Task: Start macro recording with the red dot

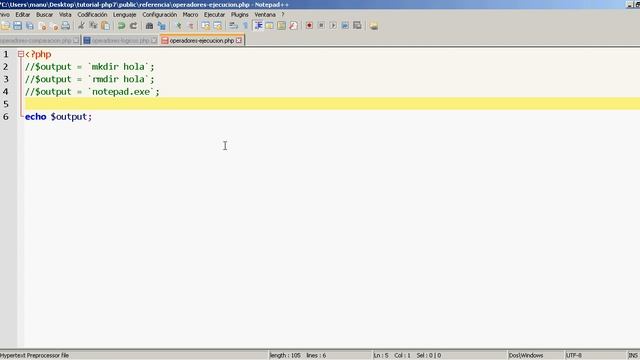Action: (x=309, y=26)
